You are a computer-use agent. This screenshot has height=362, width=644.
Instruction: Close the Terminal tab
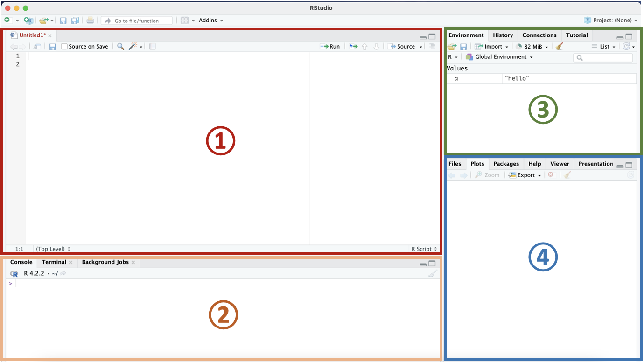71,263
